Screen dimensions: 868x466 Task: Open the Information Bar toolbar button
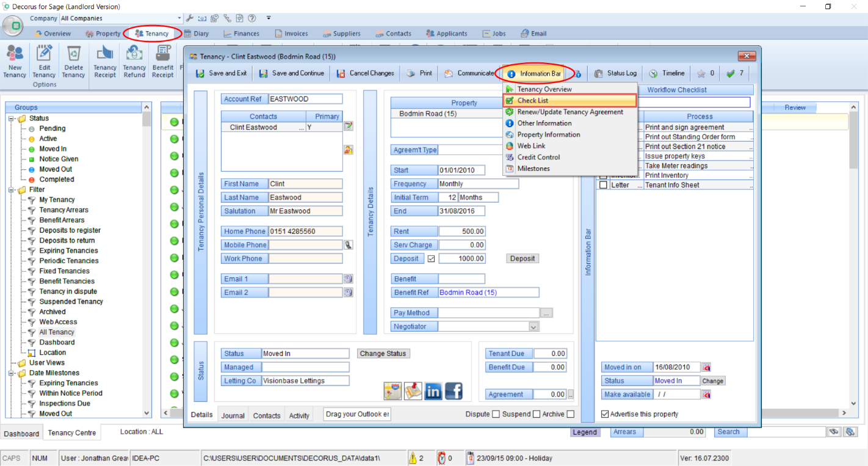coord(535,73)
